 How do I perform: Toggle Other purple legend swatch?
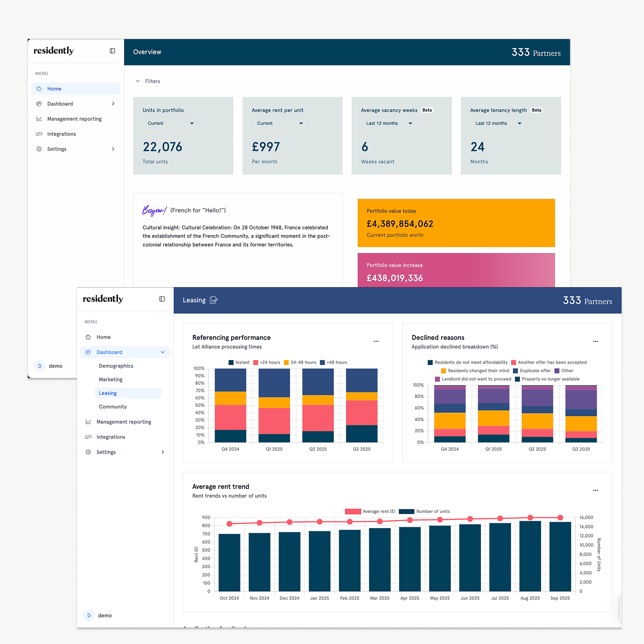(x=557, y=371)
